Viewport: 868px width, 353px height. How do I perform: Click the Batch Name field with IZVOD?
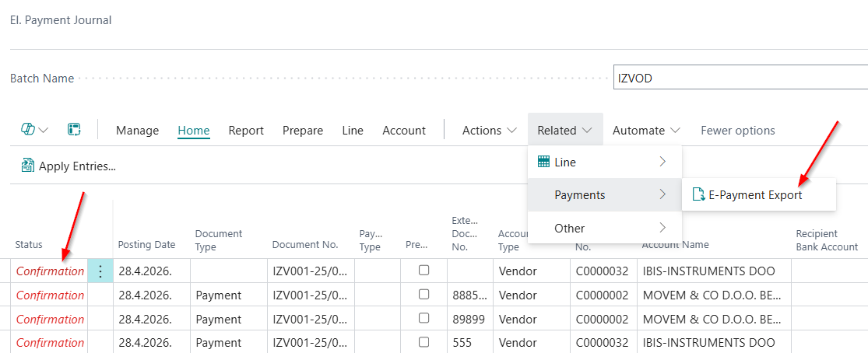coord(740,78)
